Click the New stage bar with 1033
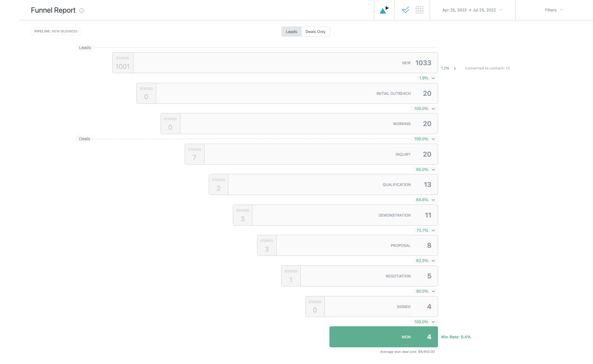This screenshot has width=593, height=364. pos(285,63)
